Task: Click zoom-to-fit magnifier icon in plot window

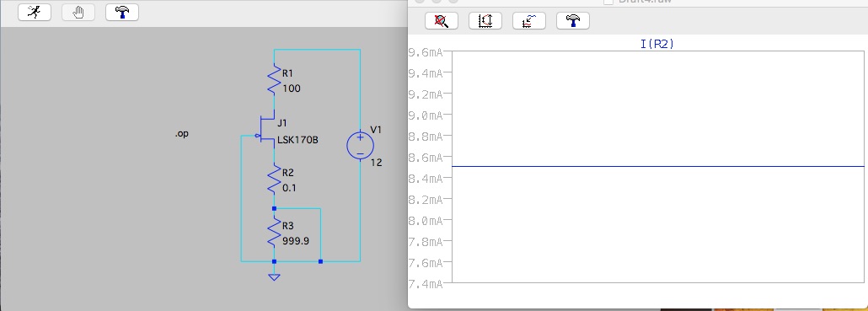Action: [x=442, y=21]
